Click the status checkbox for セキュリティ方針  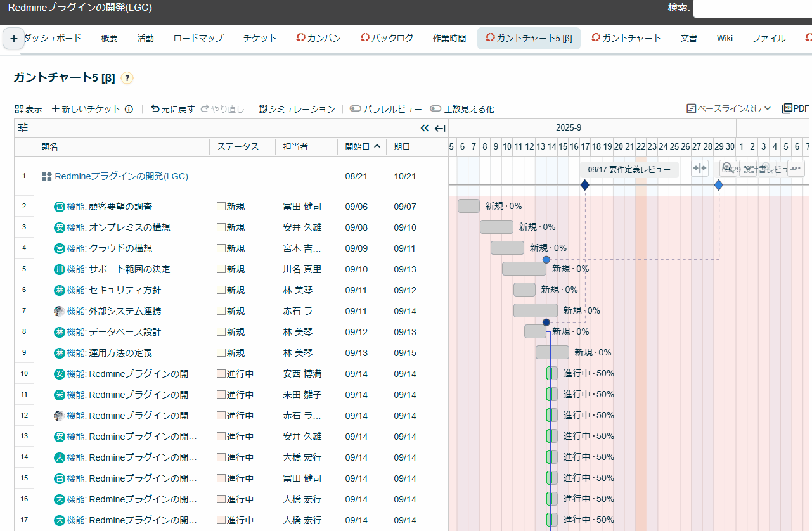(x=221, y=290)
